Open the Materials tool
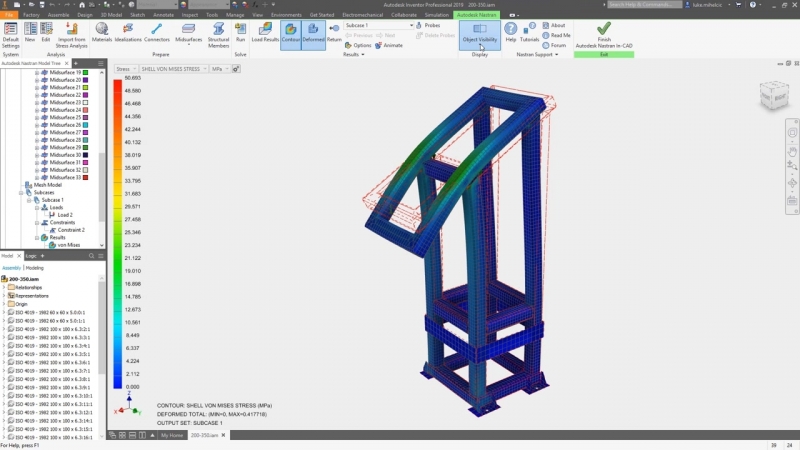 [x=102, y=33]
